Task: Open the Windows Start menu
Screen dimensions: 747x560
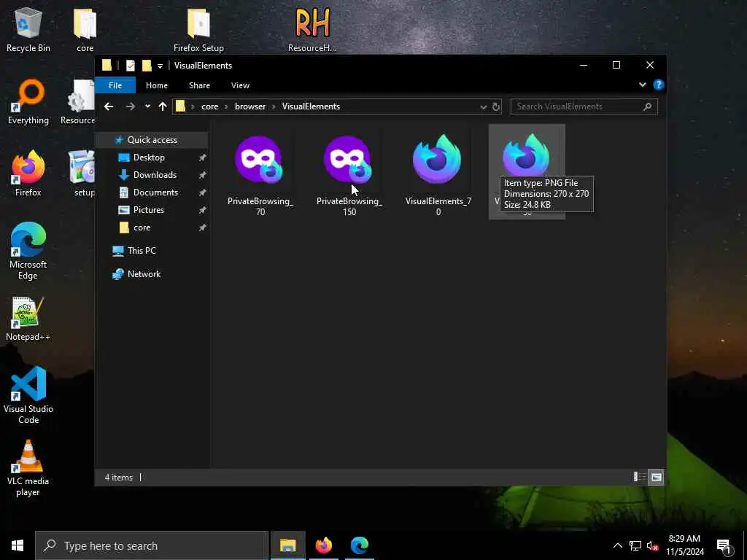Action: [18, 545]
